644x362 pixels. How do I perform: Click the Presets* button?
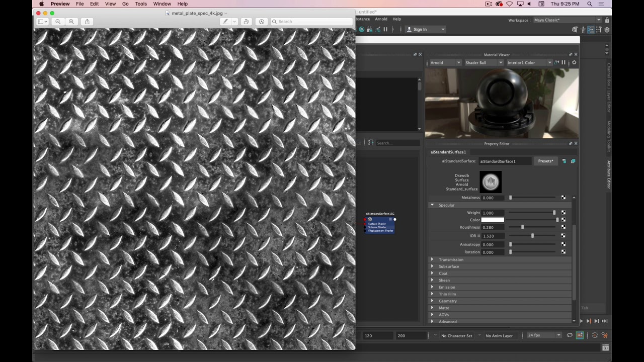pos(545,161)
